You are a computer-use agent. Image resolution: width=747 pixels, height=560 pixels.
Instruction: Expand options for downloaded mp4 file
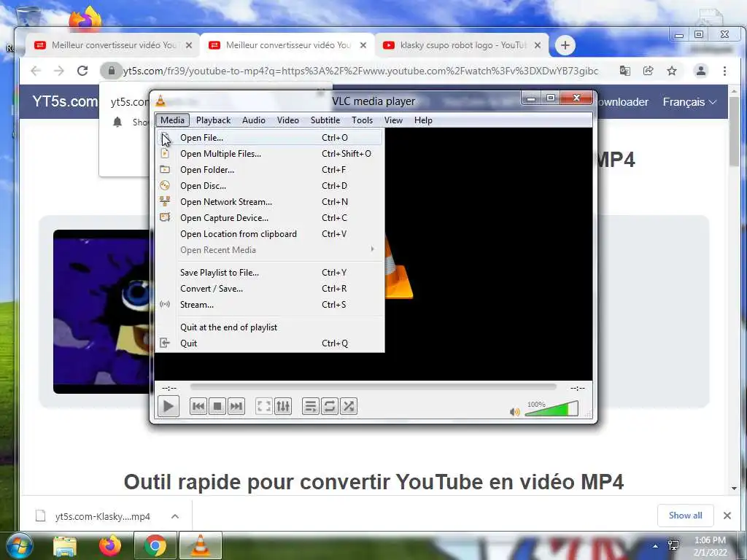point(175,516)
